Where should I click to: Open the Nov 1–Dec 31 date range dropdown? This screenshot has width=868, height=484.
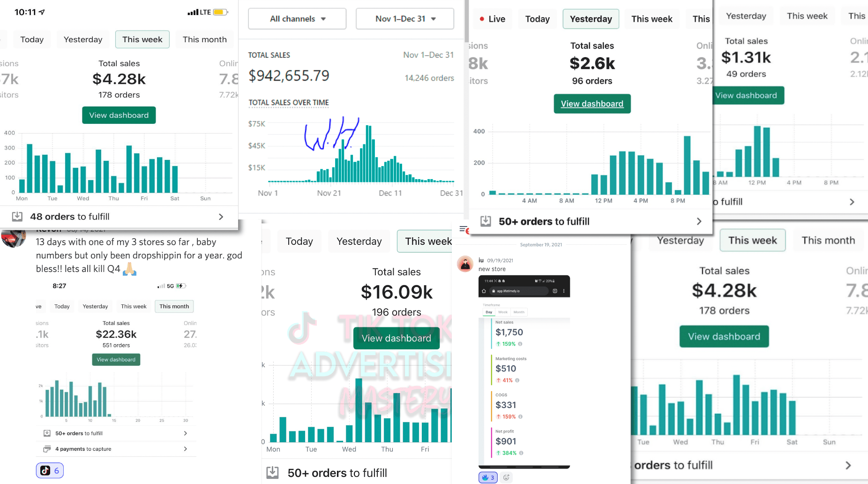point(405,19)
